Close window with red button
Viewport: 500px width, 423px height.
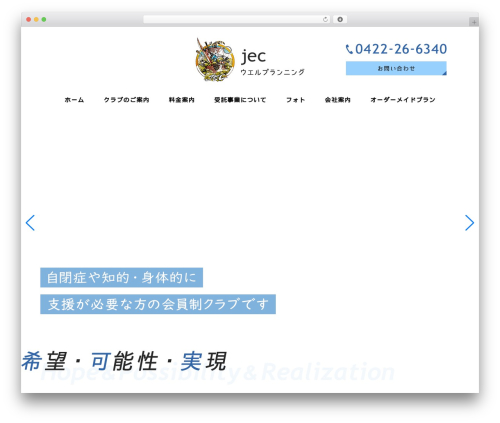click(29, 20)
